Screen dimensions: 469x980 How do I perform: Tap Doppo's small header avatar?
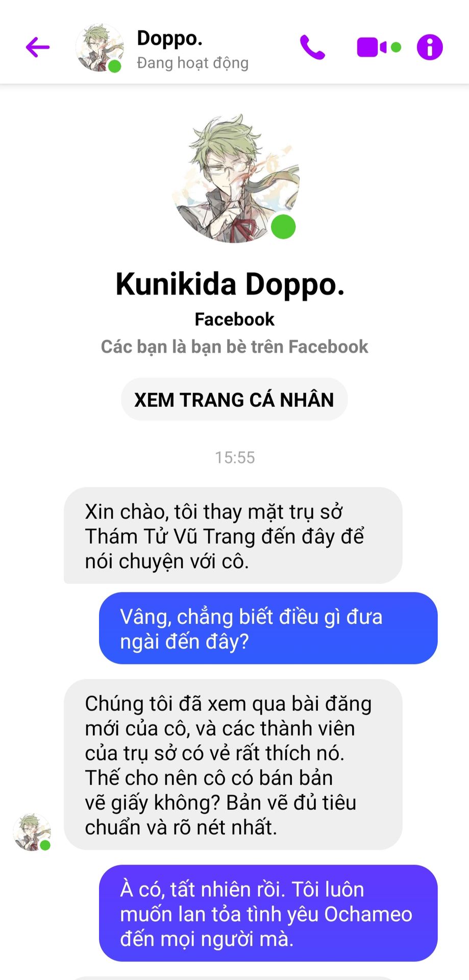point(100,47)
